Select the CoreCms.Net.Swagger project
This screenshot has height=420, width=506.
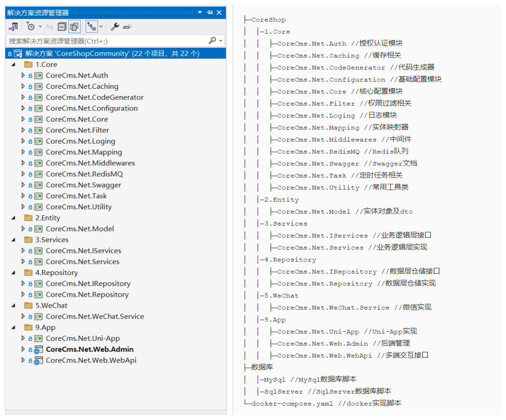pos(84,185)
